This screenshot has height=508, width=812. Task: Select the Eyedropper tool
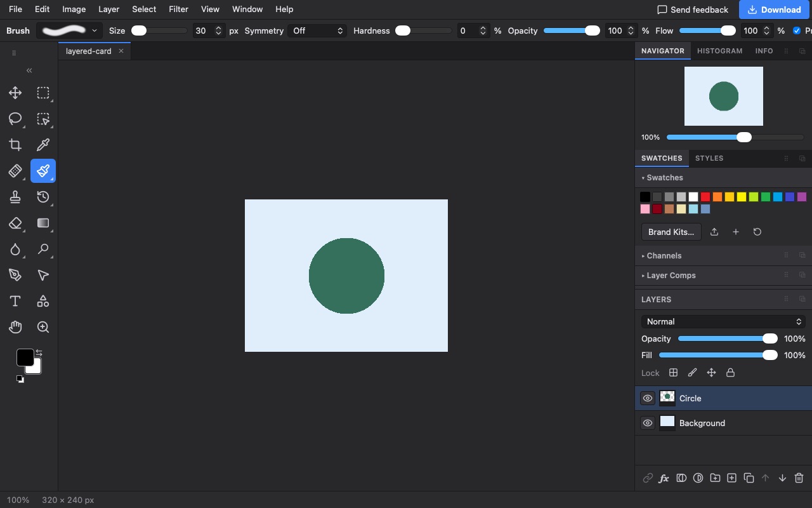pos(43,145)
